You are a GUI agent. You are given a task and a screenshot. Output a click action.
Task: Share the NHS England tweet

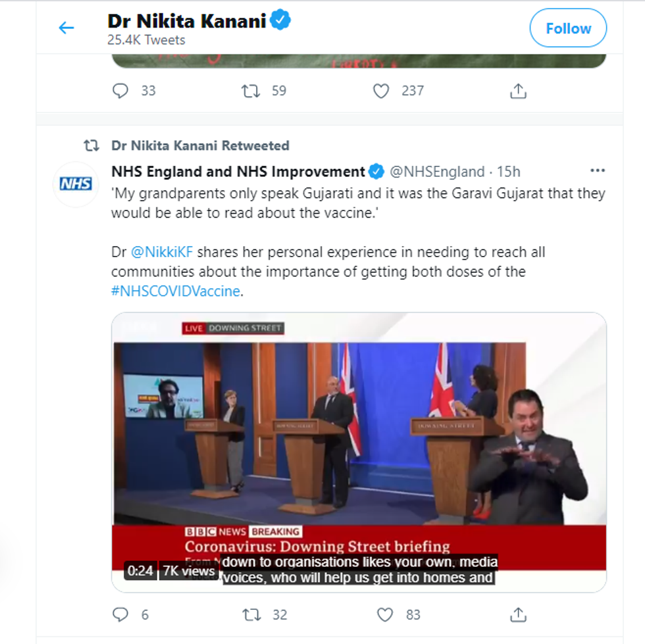click(519, 614)
